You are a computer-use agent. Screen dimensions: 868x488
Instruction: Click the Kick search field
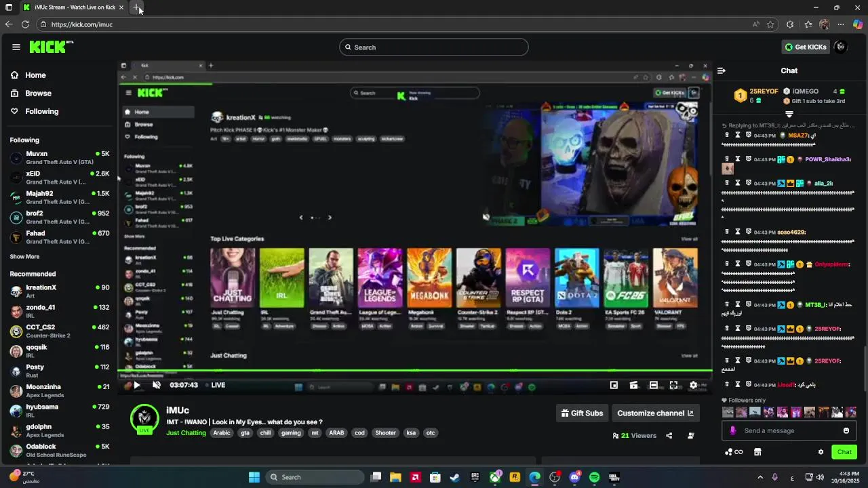pyautogui.click(x=434, y=47)
